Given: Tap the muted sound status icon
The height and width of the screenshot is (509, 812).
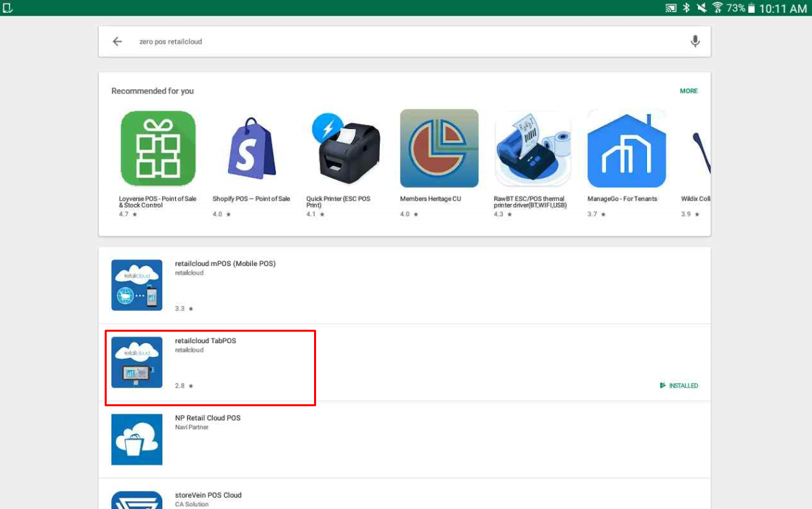Looking at the screenshot, I should pyautogui.click(x=702, y=8).
